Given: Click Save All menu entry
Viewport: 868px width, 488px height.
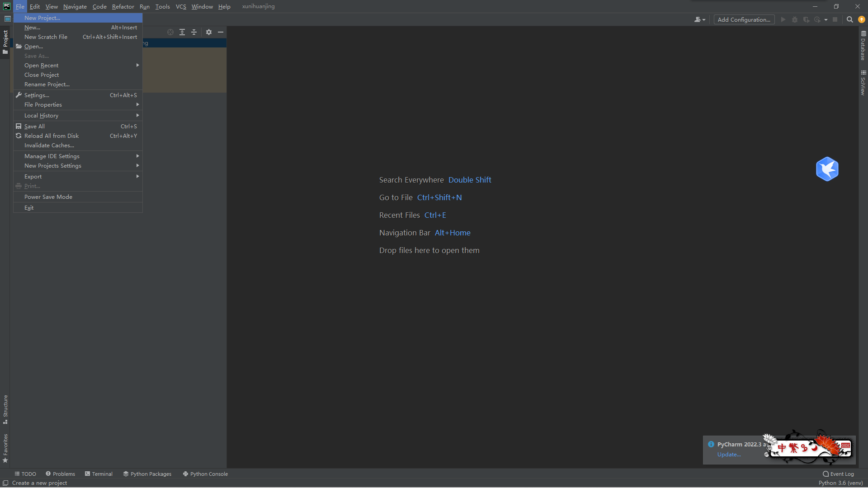Looking at the screenshot, I should (x=78, y=127).
